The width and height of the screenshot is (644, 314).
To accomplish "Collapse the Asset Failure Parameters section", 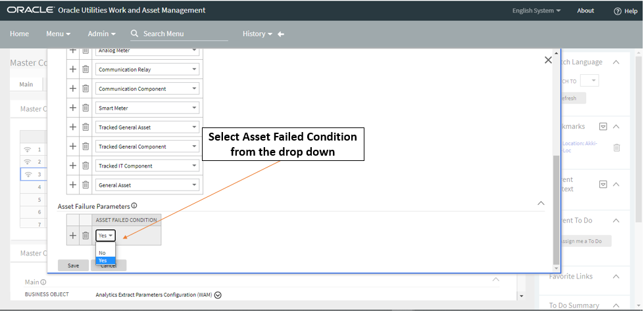I will coord(541,204).
